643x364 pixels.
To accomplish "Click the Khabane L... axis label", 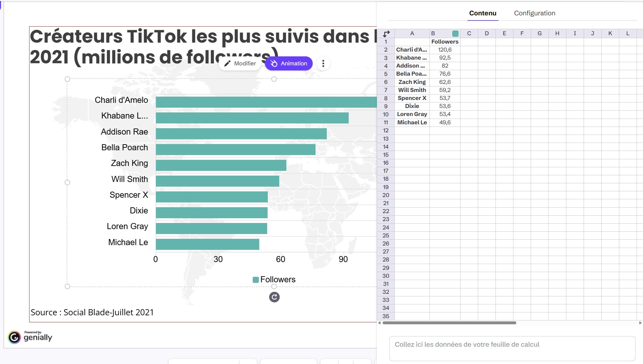I will pos(125,116).
